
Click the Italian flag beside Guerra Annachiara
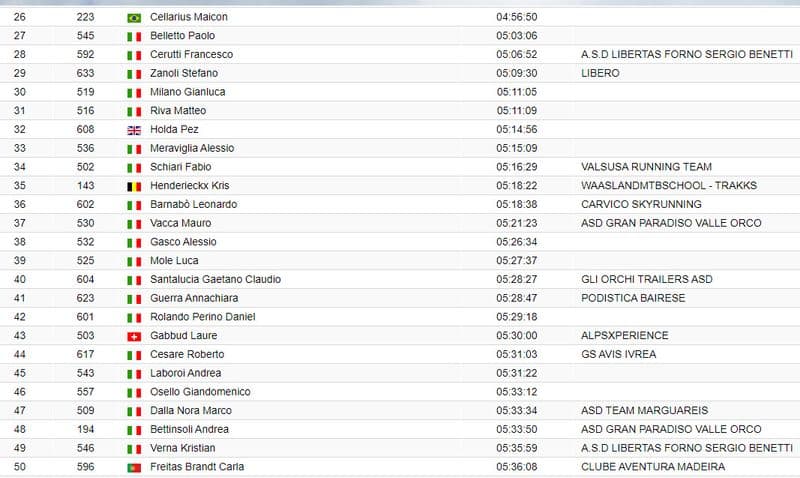coord(133,298)
